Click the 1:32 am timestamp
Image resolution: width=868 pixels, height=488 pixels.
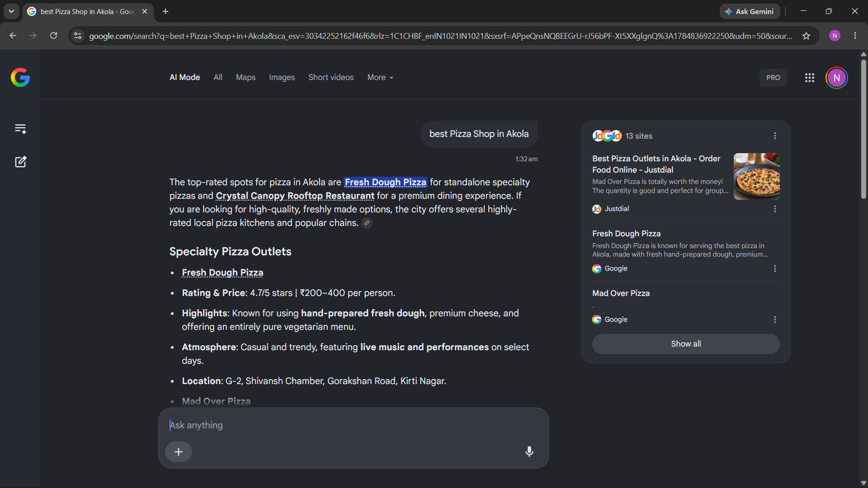click(526, 159)
